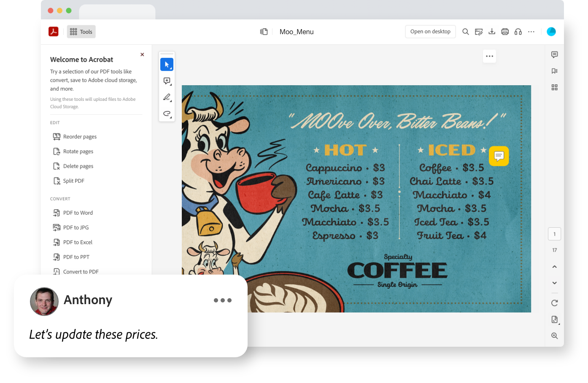Open the page display settings icon

point(555,319)
